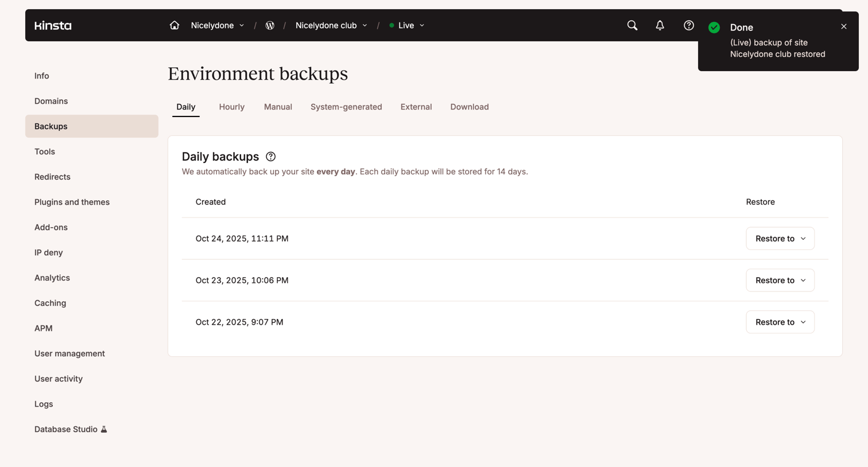Expand the Nicelydone club site dropdown
Viewport: 868px width, 467px height.
pos(331,25)
